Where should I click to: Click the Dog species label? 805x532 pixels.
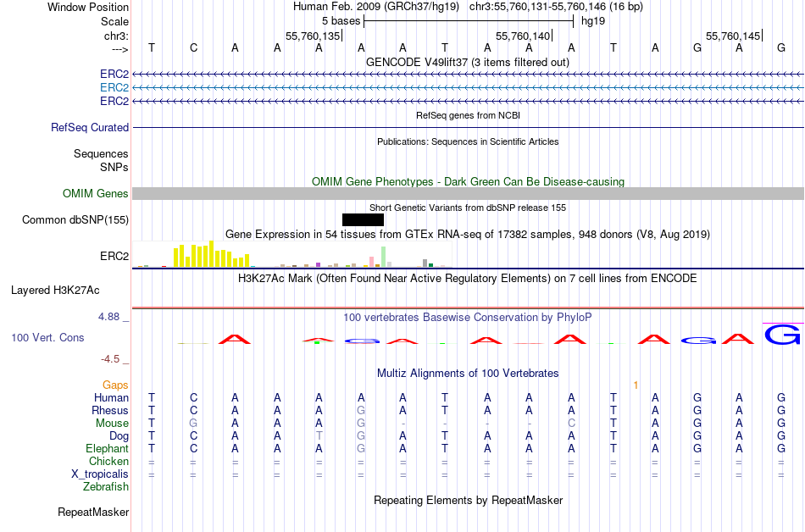coord(119,436)
